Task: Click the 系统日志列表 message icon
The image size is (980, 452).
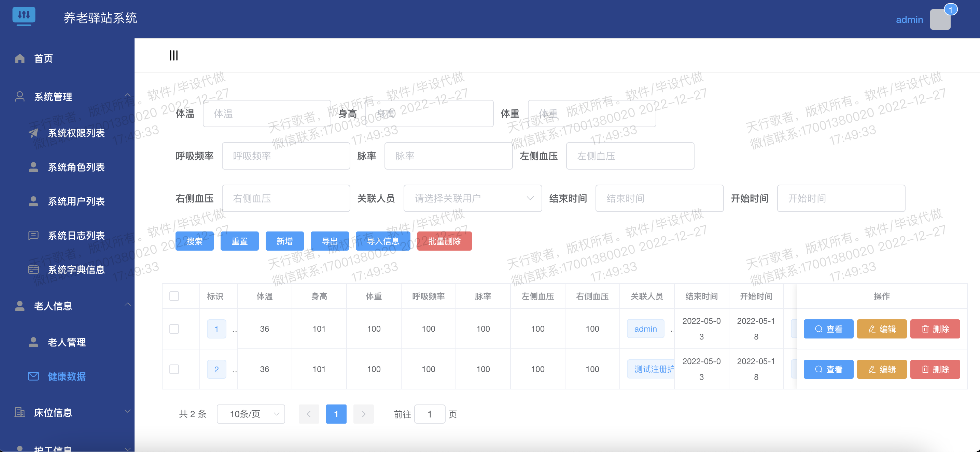Action: (x=33, y=235)
